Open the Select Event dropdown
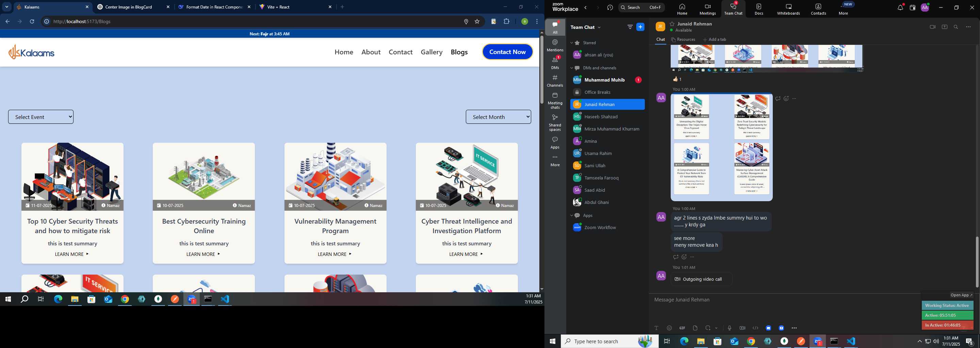980x348 pixels. [41, 117]
